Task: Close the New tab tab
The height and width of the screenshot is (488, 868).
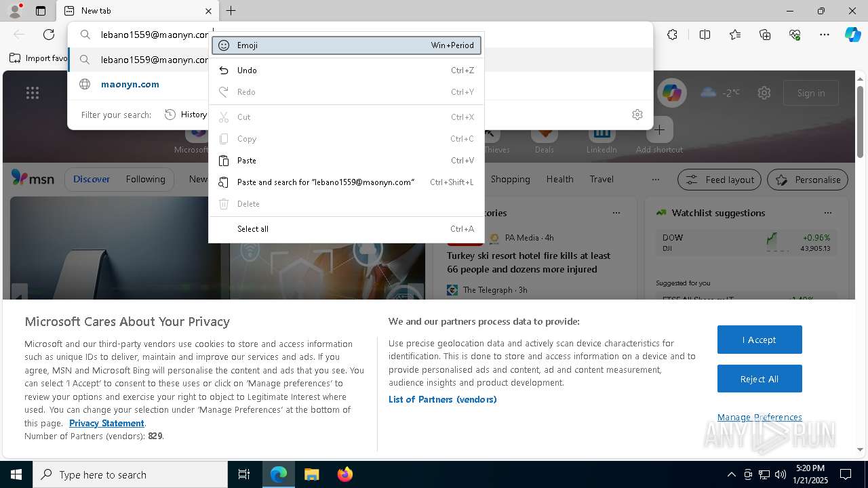Action: tap(208, 11)
